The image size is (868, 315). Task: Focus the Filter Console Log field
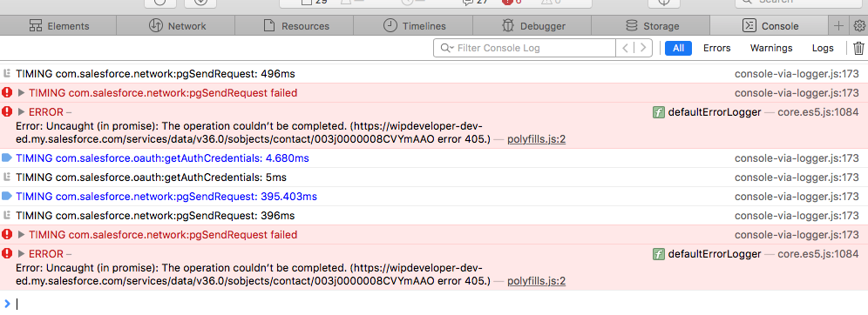(525, 48)
